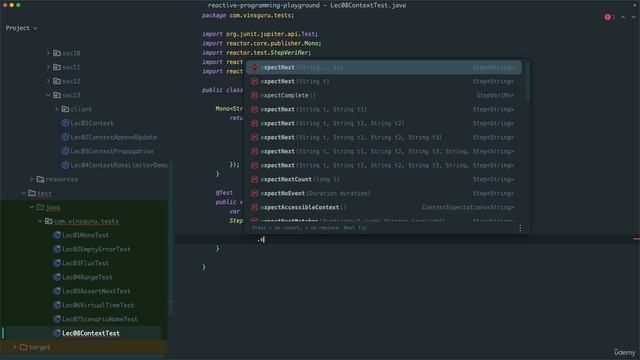The image size is (640, 360).
Task: Click 'import org.junit.jupiter.api.Test;' line
Action: [x=260, y=34]
